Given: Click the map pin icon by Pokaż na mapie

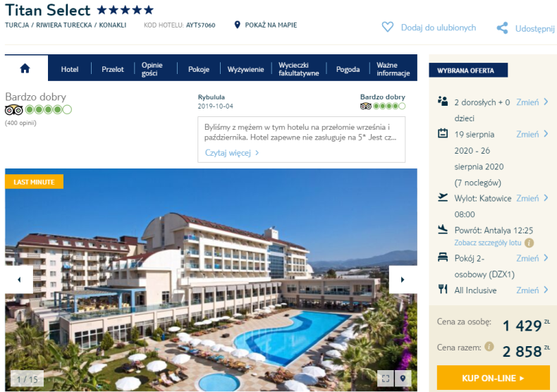Looking at the screenshot, I should (238, 25).
